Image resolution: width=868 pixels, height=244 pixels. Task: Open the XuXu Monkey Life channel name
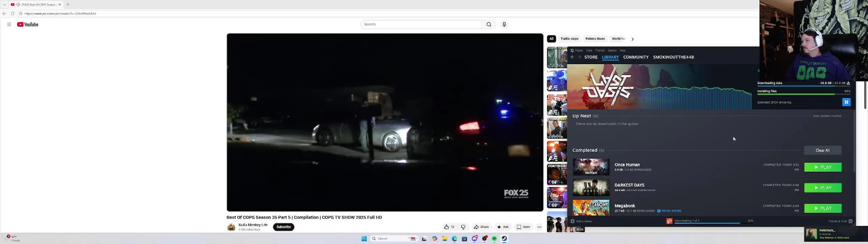coord(253,225)
